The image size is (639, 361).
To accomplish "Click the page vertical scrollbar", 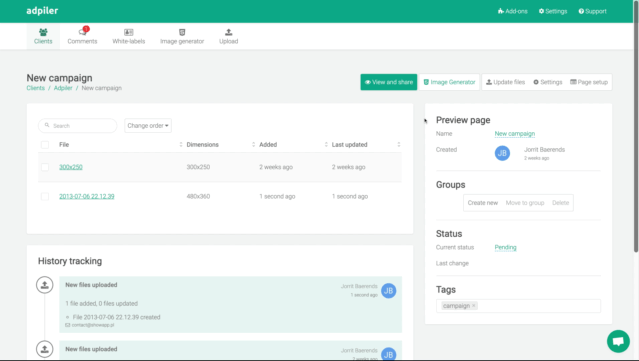I will [x=636, y=126].
